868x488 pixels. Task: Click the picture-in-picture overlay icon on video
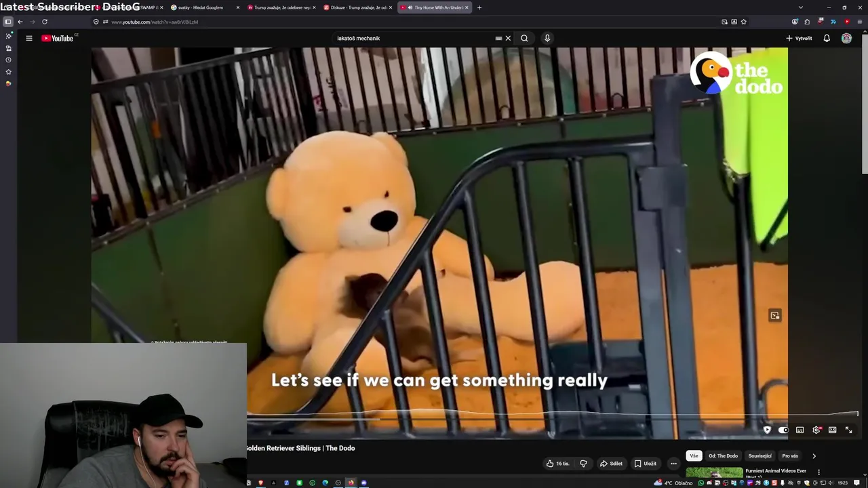775,315
